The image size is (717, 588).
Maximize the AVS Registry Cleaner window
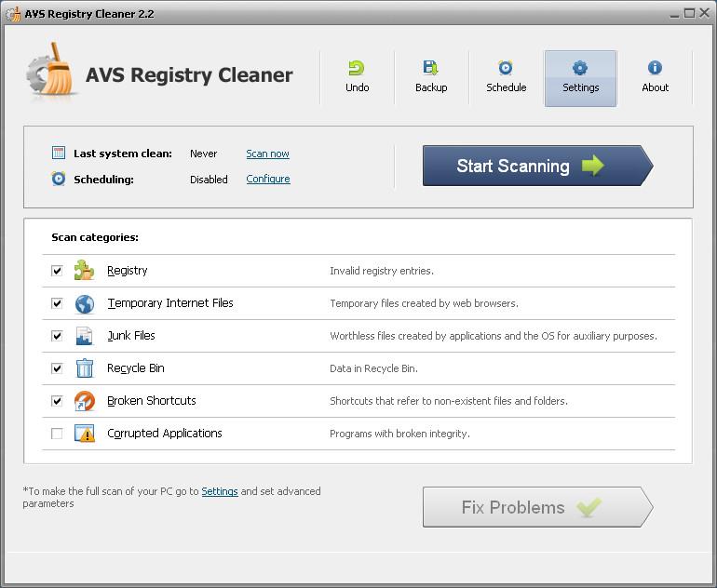pyautogui.click(x=689, y=13)
